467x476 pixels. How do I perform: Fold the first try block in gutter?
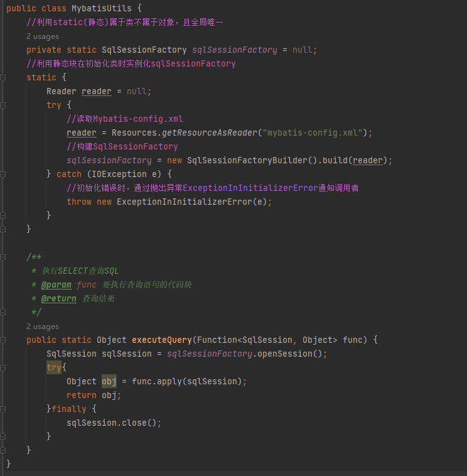pyautogui.click(x=3, y=105)
